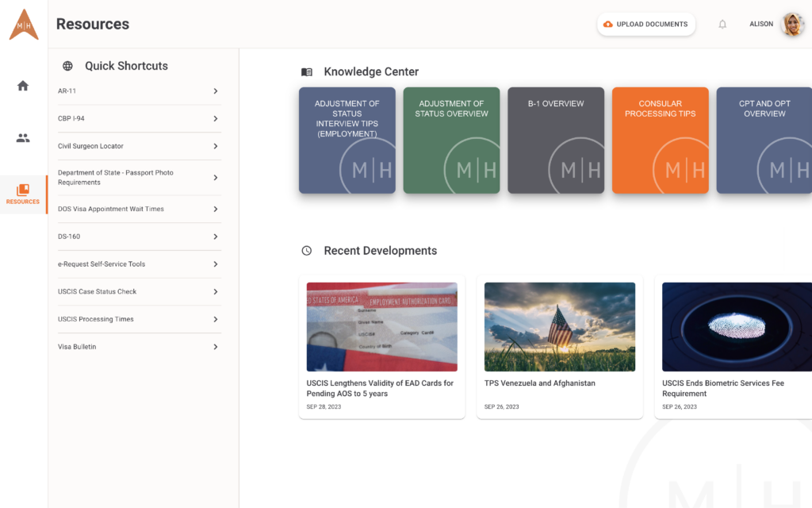Click the MH orange arrow logo
812x508 pixels.
pyautogui.click(x=24, y=25)
